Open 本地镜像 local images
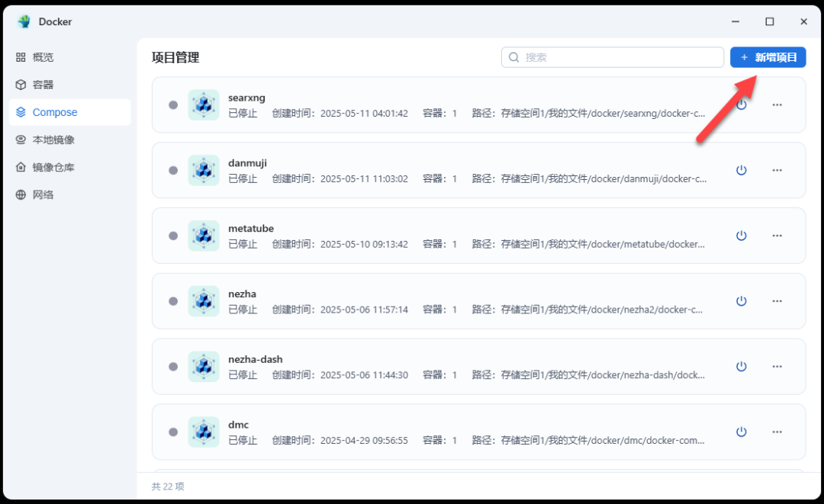The height and width of the screenshot is (504, 824). pos(70,140)
